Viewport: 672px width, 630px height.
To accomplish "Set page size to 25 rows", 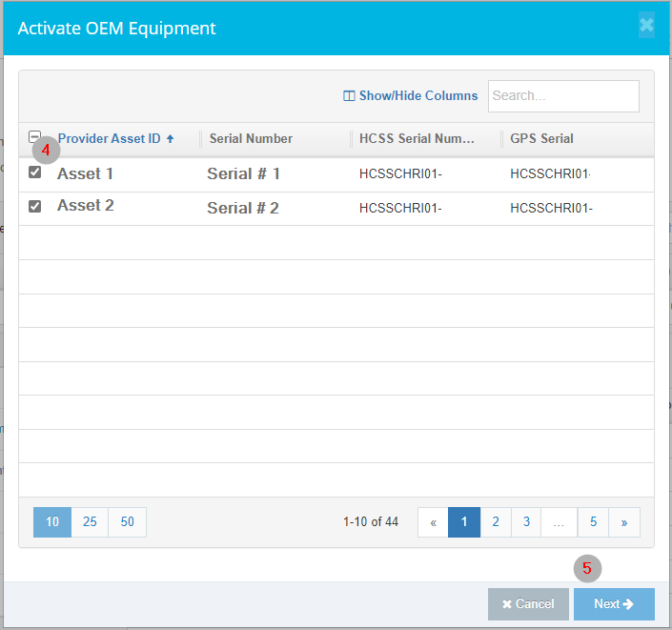I will (x=90, y=522).
